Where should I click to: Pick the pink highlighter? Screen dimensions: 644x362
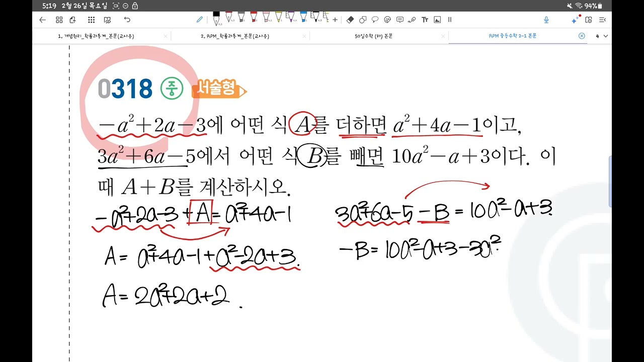[x=266, y=18]
